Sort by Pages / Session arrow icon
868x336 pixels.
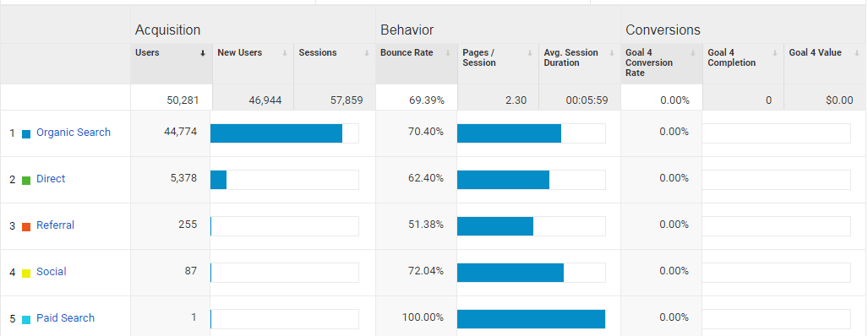pyautogui.click(x=530, y=53)
